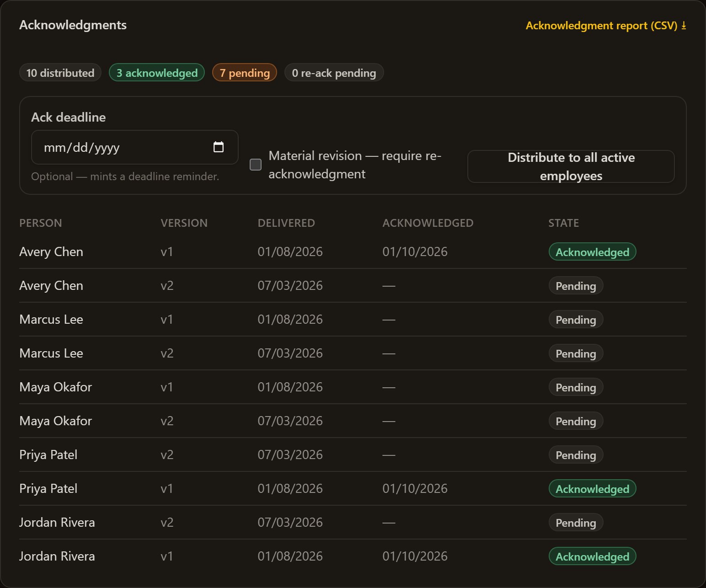Enable Material revision re-acknowledgment checkbox
The image size is (706, 588).
(256, 165)
